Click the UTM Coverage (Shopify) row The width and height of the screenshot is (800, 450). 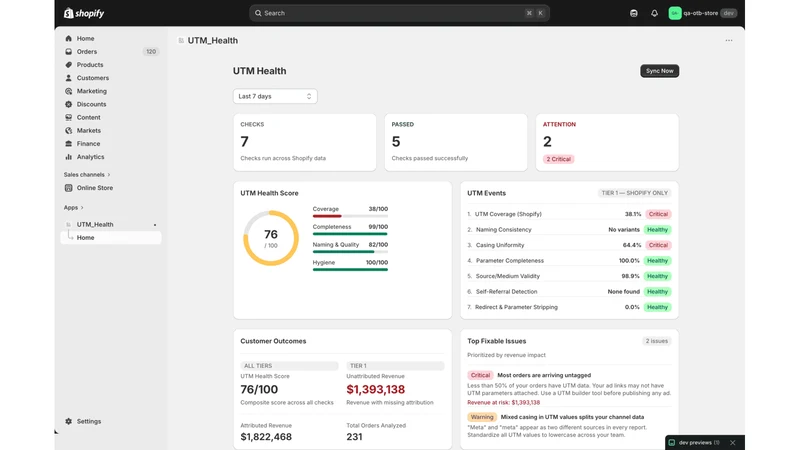coord(569,214)
